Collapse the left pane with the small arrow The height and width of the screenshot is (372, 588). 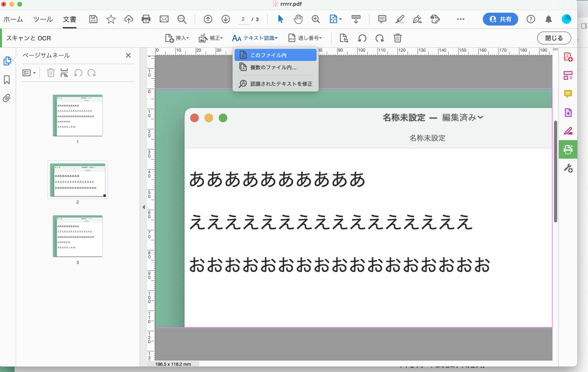[x=144, y=207]
